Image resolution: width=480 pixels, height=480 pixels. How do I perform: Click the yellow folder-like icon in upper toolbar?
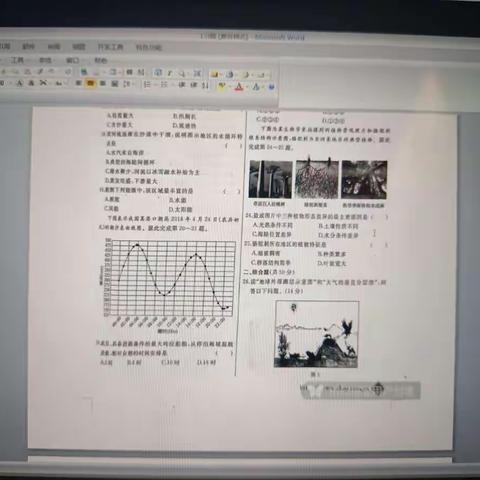[x=215, y=74]
